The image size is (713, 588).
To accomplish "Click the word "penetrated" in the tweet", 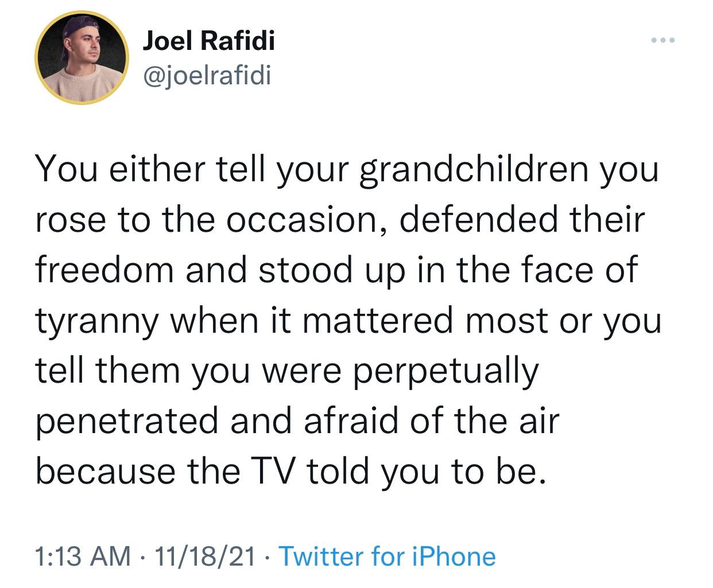I will (127, 422).
